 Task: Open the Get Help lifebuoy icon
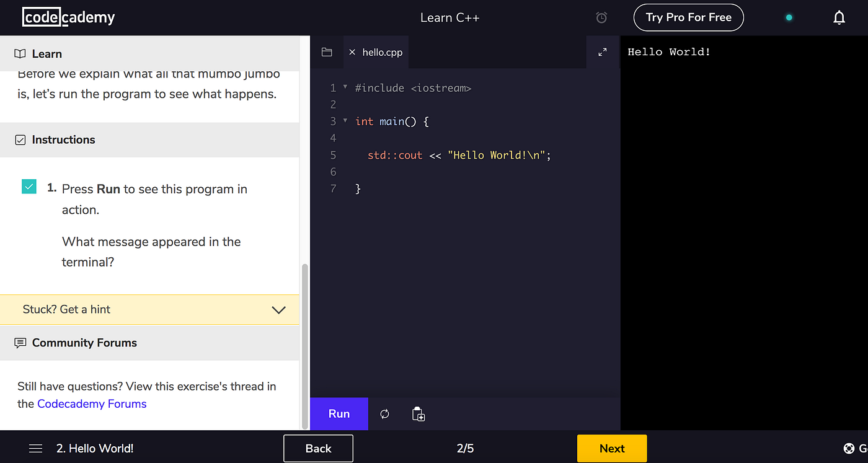pos(848,448)
